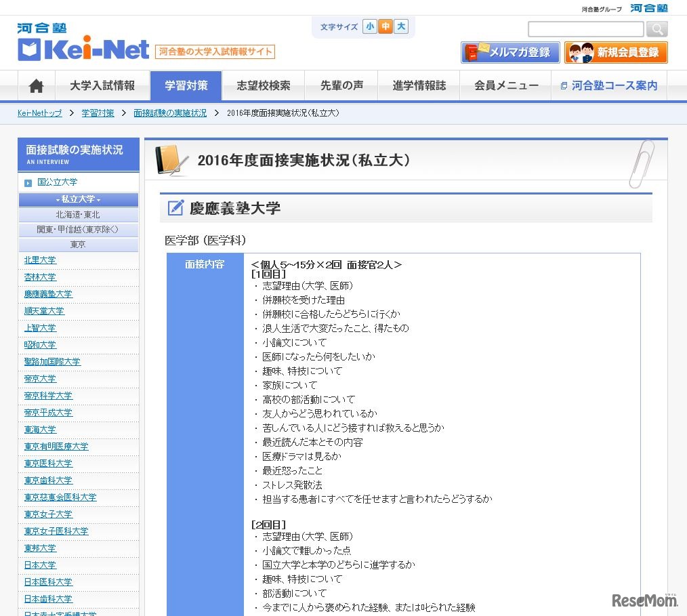The height and width of the screenshot is (616, 687).
Task: Click the 新規会員登録 banner button
Action: [x=616, y=53]
